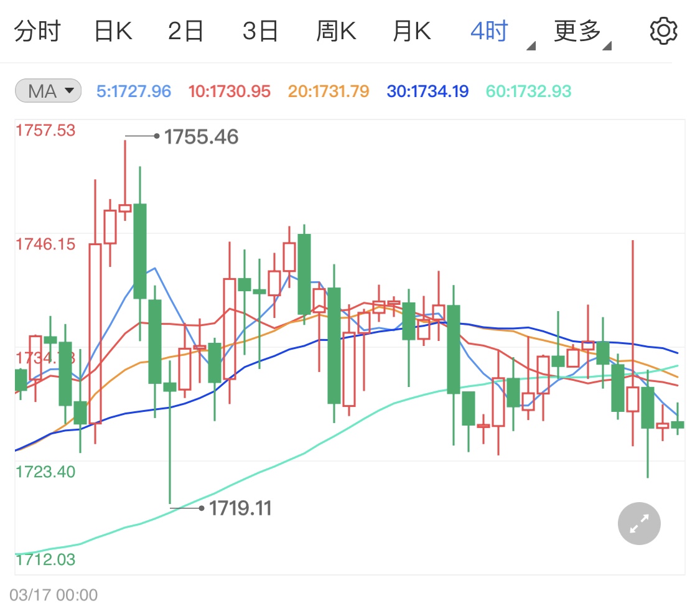Open the chart settings gear icon
The height and width of the screenshot is (611, 700).
[x=663, y=30]
